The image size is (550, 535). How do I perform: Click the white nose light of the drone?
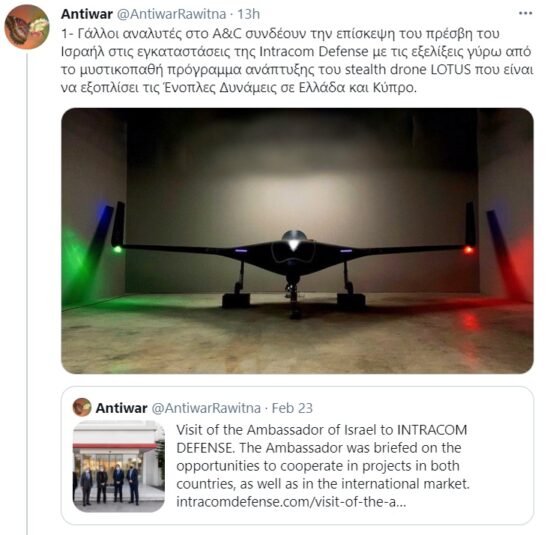point(293,245)
